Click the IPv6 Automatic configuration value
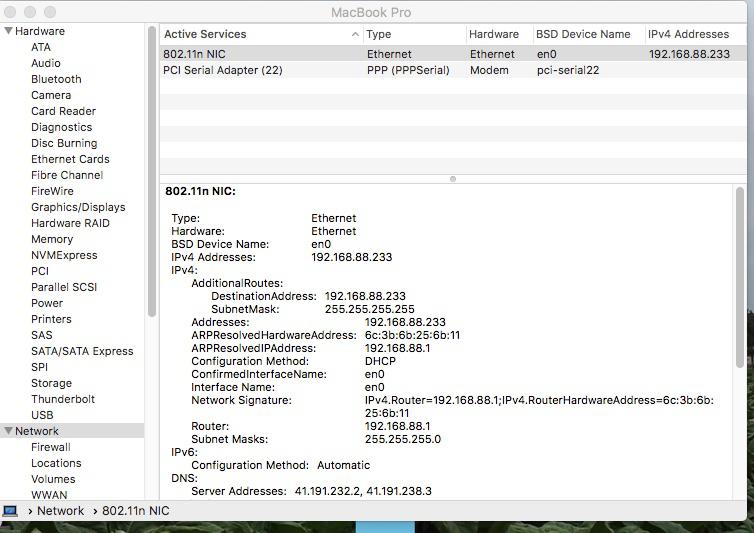 pyautogui.click(x=343, y=465)
